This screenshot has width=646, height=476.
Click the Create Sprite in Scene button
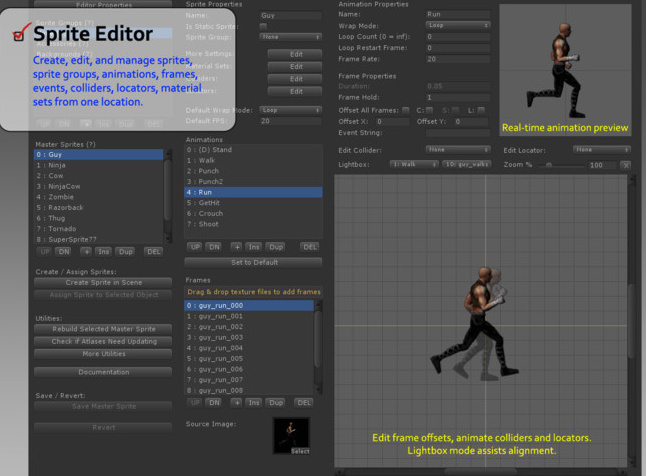(103, 283)
